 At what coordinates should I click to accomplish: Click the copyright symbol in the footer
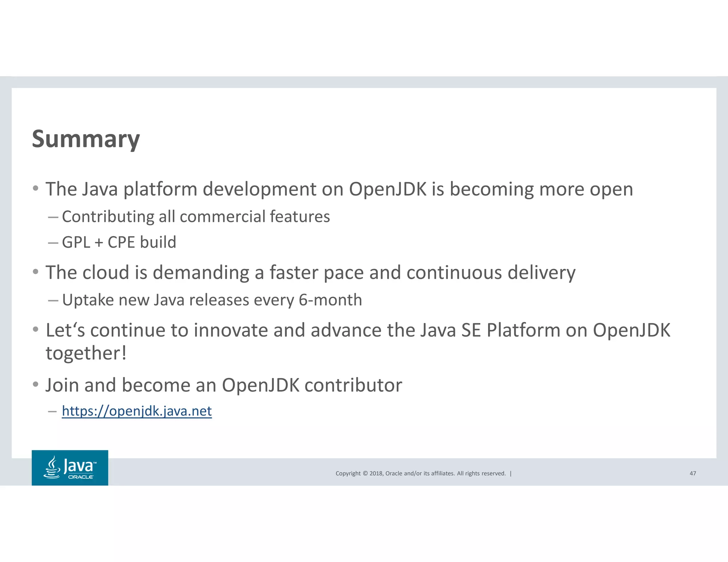(x=365, y=473)
